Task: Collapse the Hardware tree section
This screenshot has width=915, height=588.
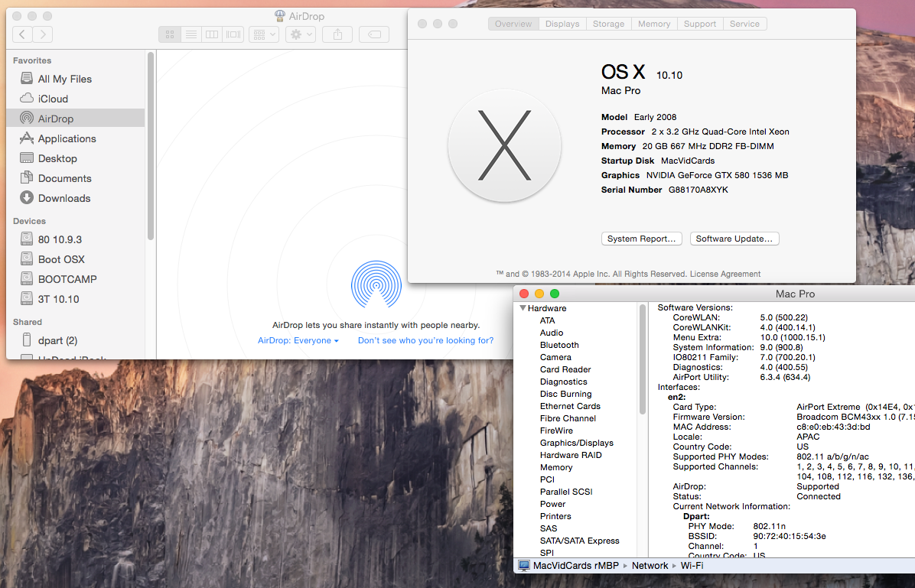Action: pos(523,308)
